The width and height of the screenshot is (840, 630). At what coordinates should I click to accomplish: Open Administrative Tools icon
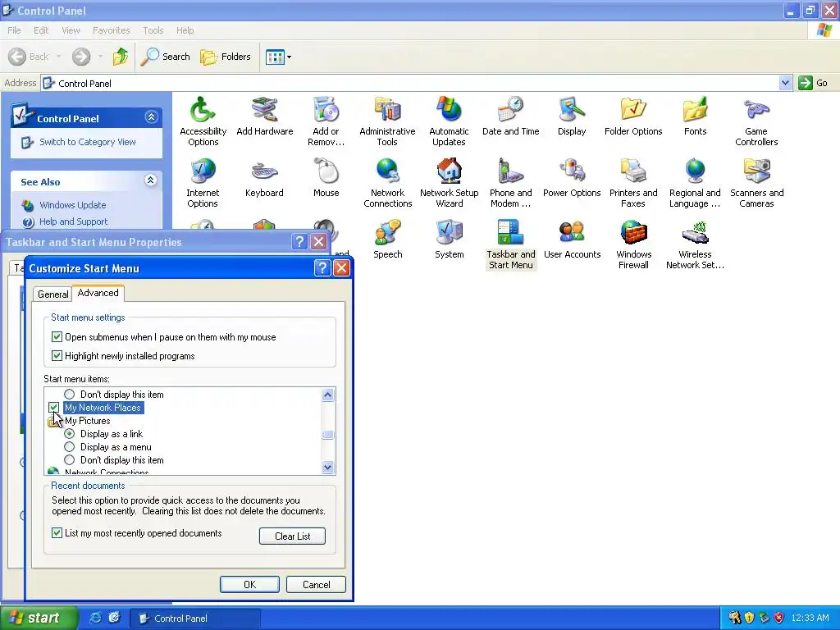387,121
